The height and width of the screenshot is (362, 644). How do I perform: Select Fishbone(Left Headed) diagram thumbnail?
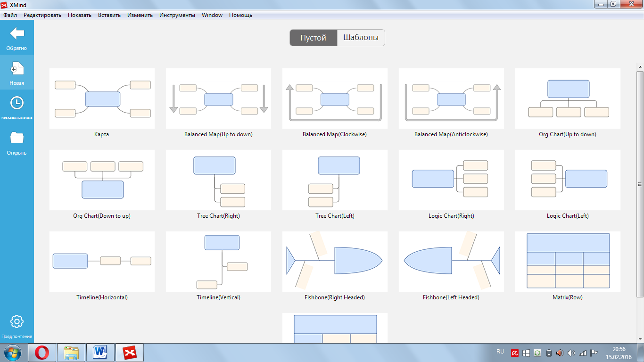(451, 262)
